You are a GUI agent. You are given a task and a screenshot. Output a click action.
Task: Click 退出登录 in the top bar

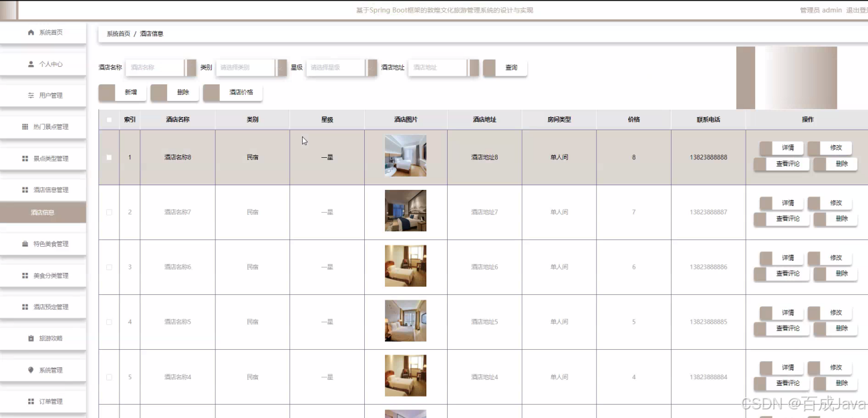point(857,10)
